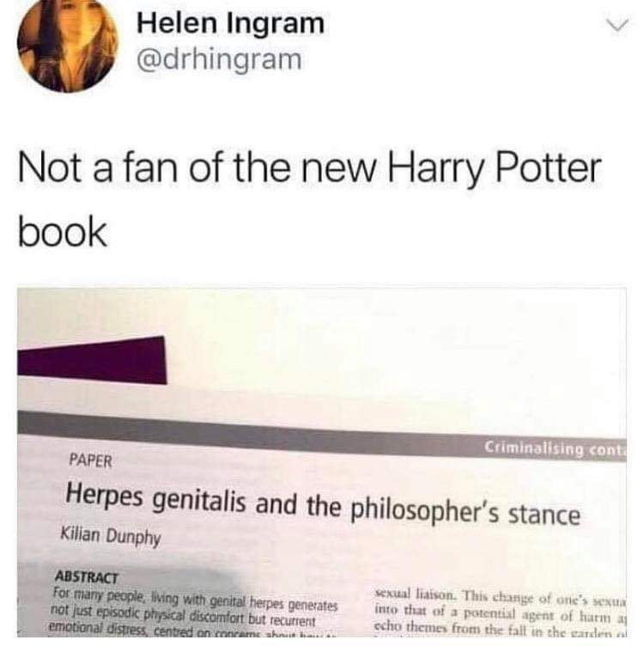Click the 'Criminalising cont' header text
The width and height of the screenshot is (644, 646).
555,448
